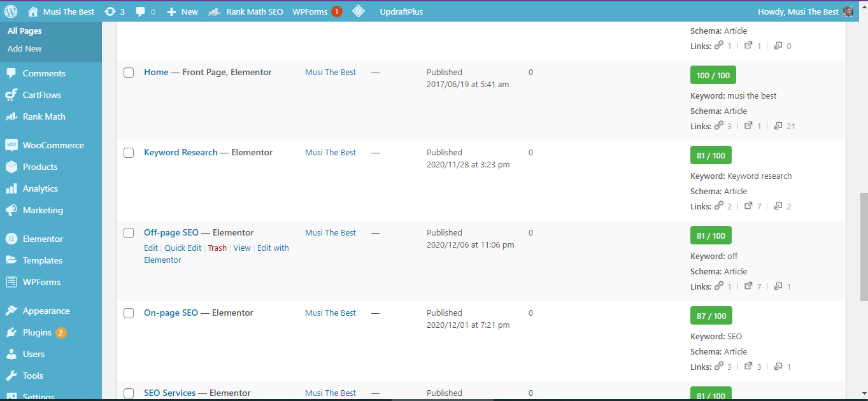Open the comments bubble icon in the admin bar
The height and width of the screenshot is (401, 868).
(x=140, y=11)
